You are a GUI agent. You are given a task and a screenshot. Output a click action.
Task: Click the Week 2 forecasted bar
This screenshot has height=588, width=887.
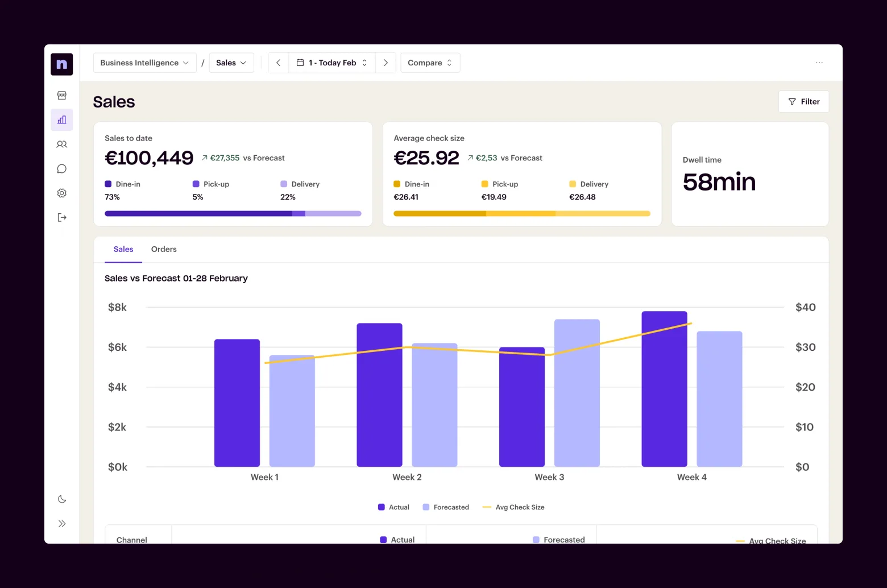coord(434,405)
